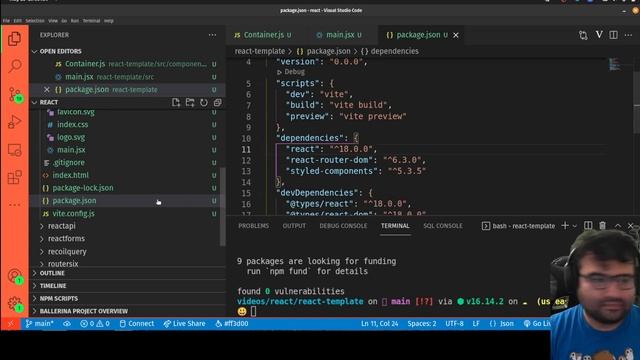Close the package.json editor tab
The height and width of the screenshot is (360, 640).
(456, 35)
